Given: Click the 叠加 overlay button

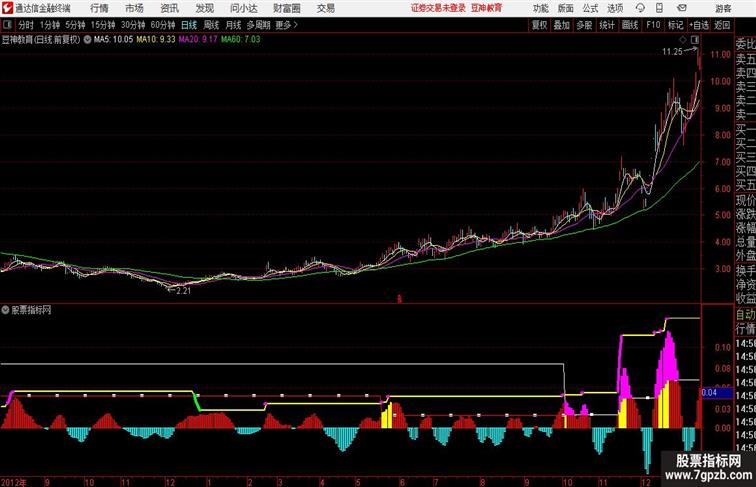Looking at the screenshot, I should click(x=561, y=25).
